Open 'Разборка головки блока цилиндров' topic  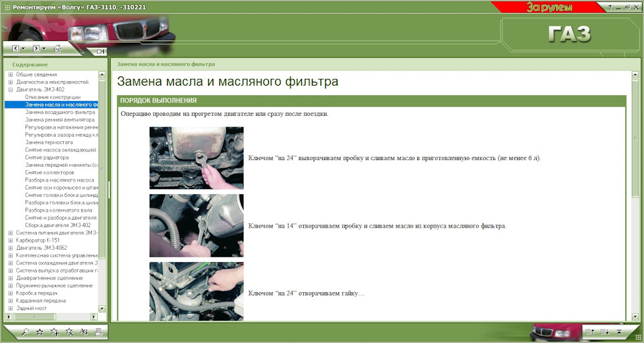[61, 203]
